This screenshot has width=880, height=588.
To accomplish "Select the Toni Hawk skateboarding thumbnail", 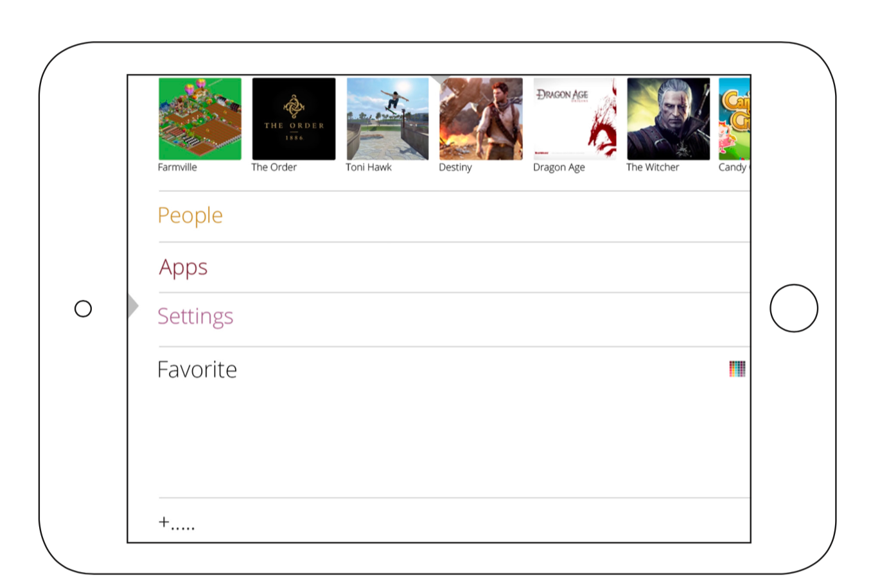I will (387, 119).
